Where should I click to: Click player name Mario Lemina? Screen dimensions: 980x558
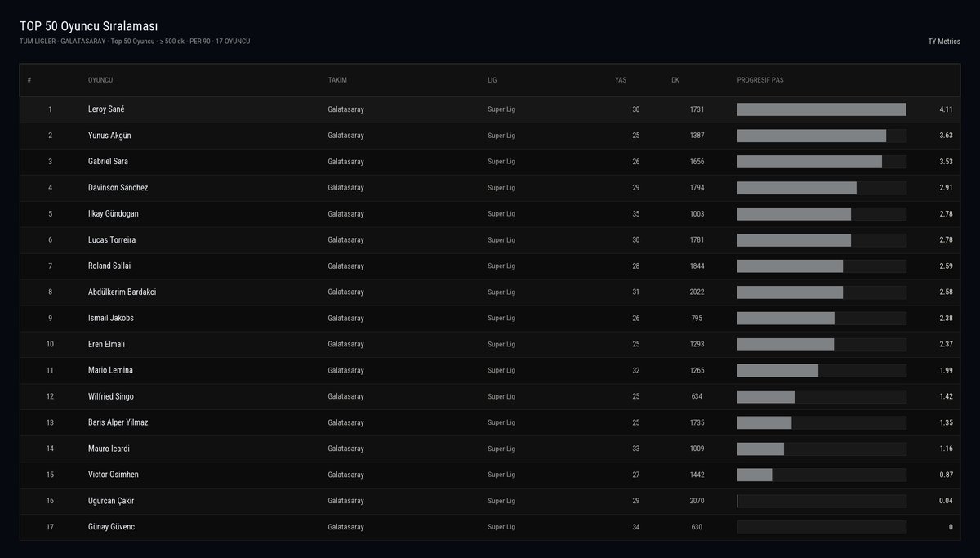tap(110, 371)
